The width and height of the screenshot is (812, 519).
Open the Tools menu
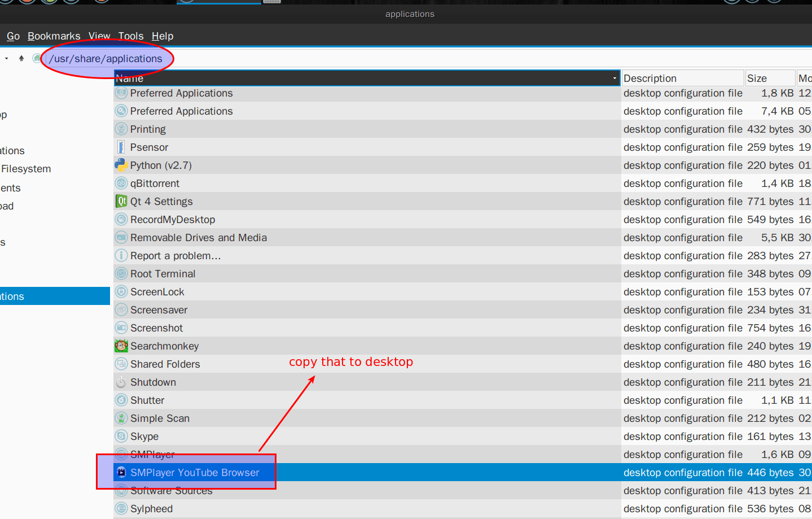(131, 36)
